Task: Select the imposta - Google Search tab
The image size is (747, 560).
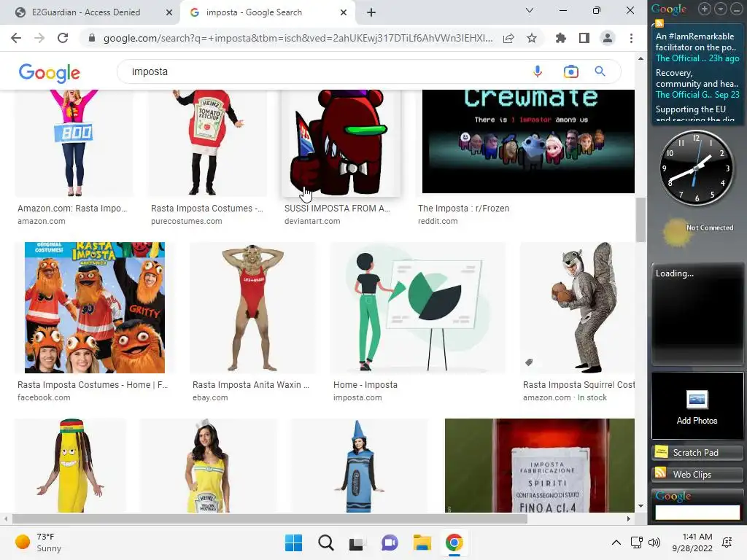Action: click(x=254, y=12)
